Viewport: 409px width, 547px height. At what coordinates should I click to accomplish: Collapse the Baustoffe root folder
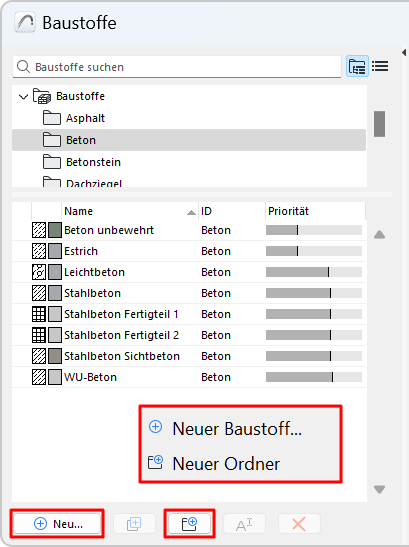(x=23, y=97)
